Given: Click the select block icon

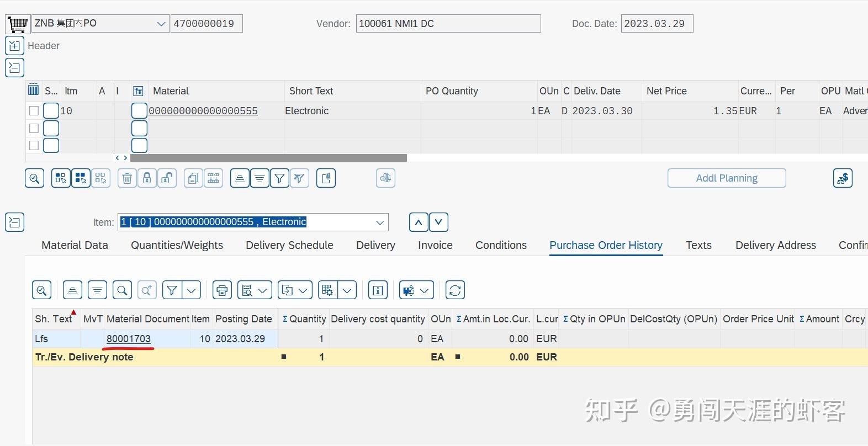Looking at the screenshot, I should [x=81, y=178].
